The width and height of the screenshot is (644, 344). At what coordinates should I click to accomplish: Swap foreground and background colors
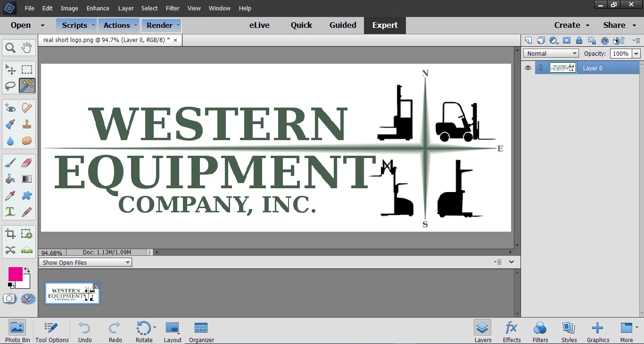click(x=27, y=270)
